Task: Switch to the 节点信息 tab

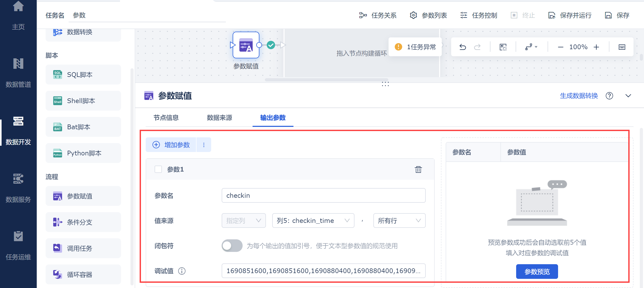Action: [x=166, y=118]
